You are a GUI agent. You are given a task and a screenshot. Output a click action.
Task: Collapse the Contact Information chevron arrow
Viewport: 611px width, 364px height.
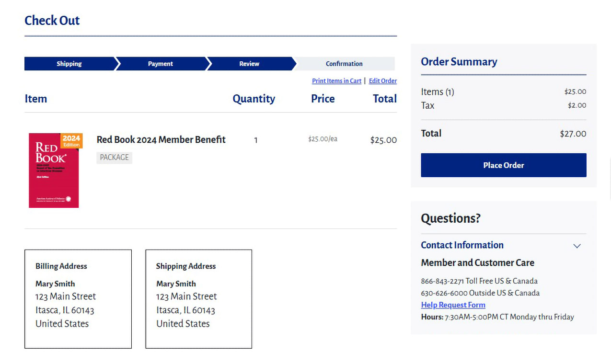[x=577, y=246]
